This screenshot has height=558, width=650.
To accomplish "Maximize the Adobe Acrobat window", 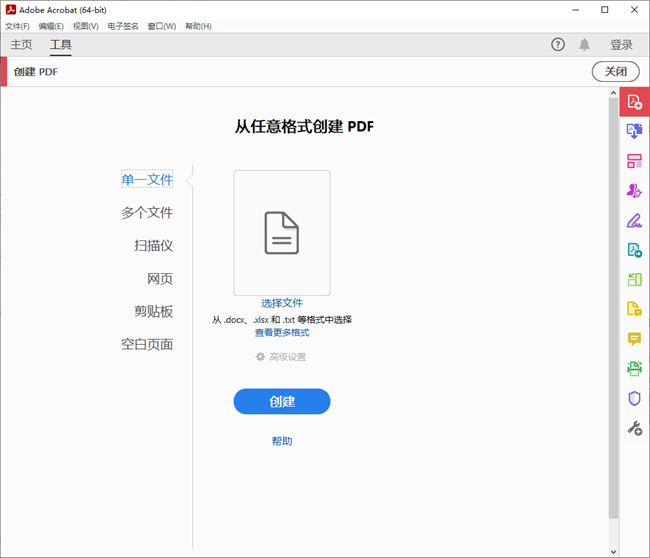I will 605,10.
